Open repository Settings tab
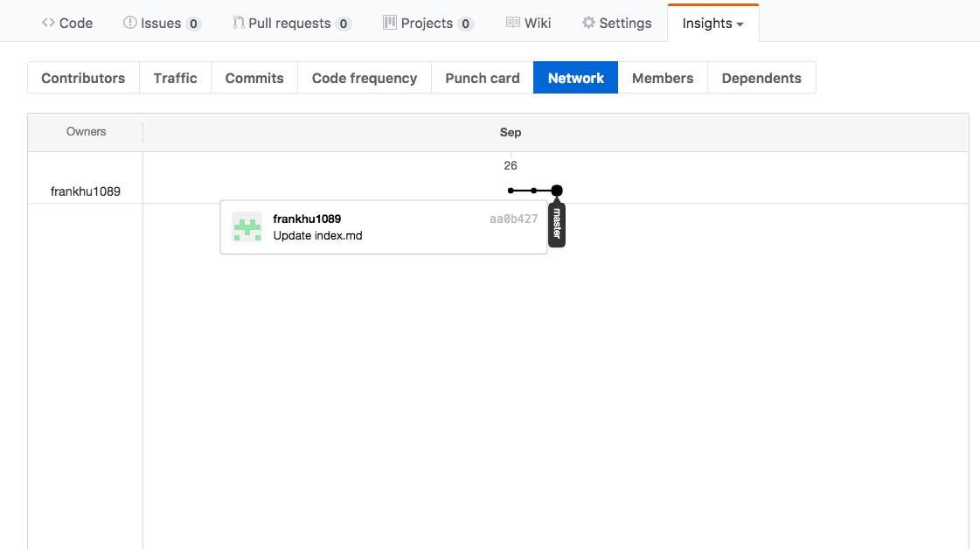980x549 pixels. coord(616,23)
